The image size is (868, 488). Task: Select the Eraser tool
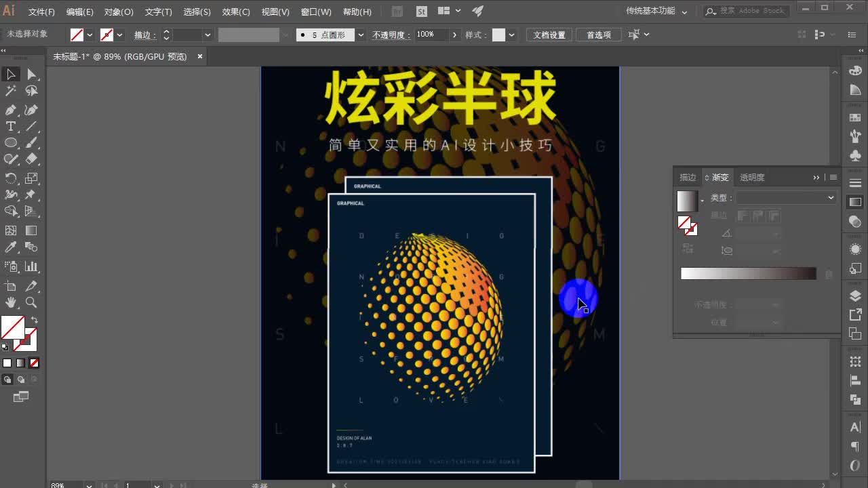(31, 159)
